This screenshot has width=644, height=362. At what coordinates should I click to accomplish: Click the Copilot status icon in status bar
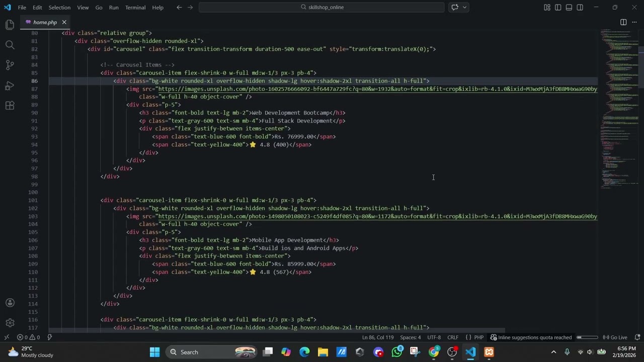pyautogui.click(x=494, y=337)
